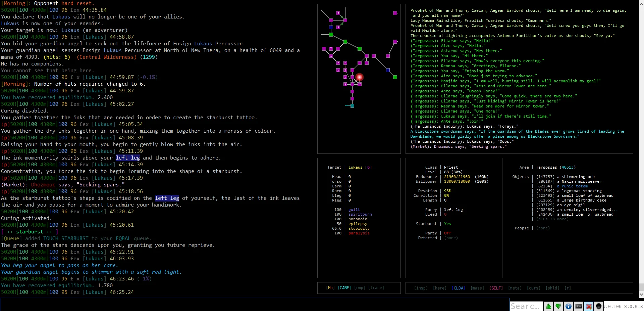Viewport: 644px width, 311px height.
Task: Click the '[ ++ starburst ++ ]' console line
Action: click(x=30, y=232)
